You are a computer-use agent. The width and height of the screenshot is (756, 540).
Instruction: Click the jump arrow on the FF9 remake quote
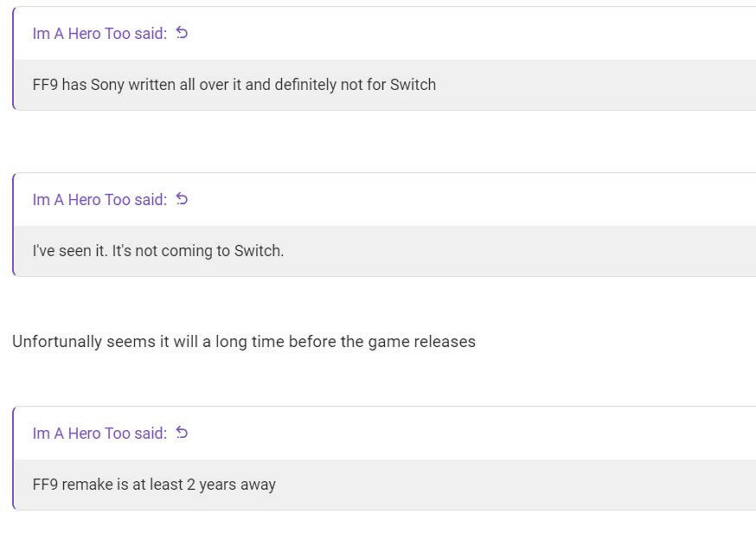pos(182,433)
